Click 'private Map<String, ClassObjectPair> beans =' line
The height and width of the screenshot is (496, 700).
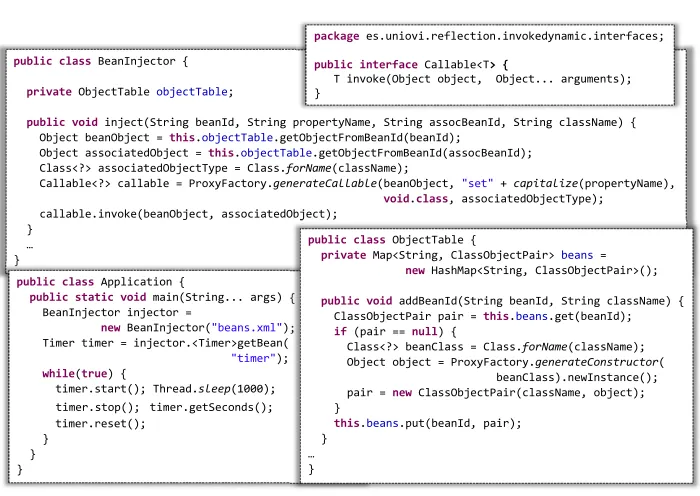point(463,255)
